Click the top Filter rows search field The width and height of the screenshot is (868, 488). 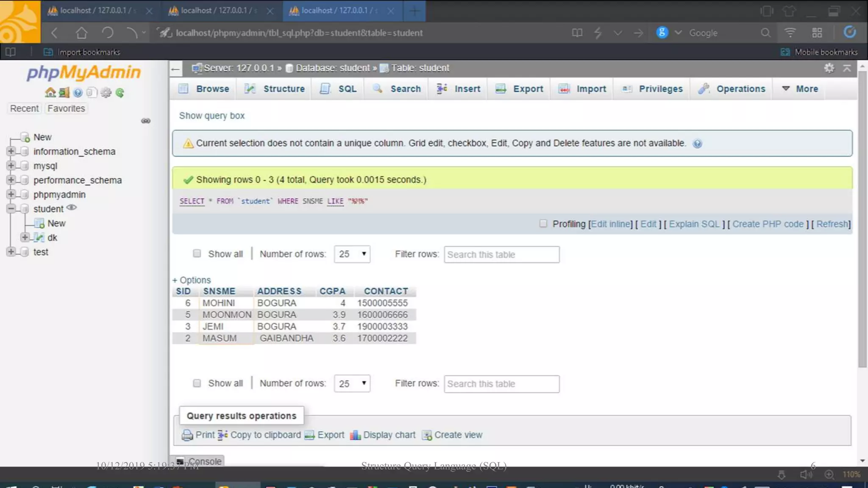coord(501,255)
